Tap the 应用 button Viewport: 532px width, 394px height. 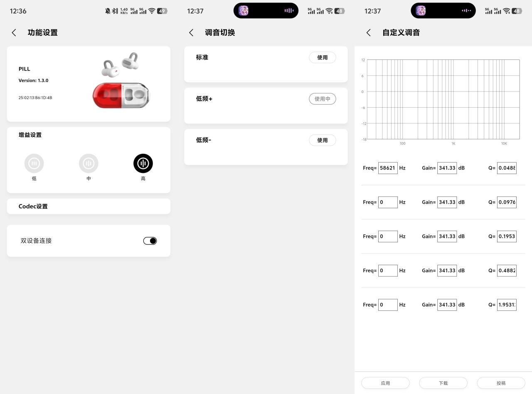click(x=385, y=383)
